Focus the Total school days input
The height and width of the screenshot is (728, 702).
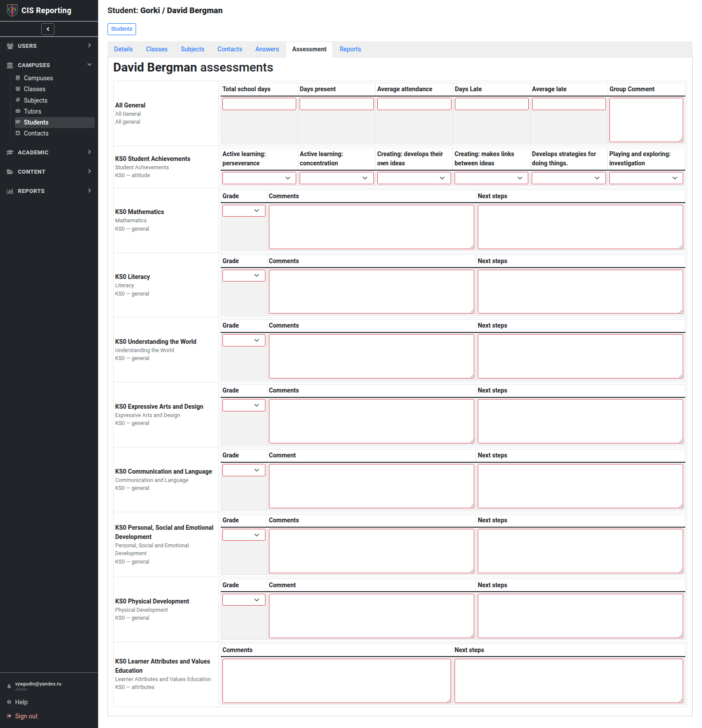point(259,104)
